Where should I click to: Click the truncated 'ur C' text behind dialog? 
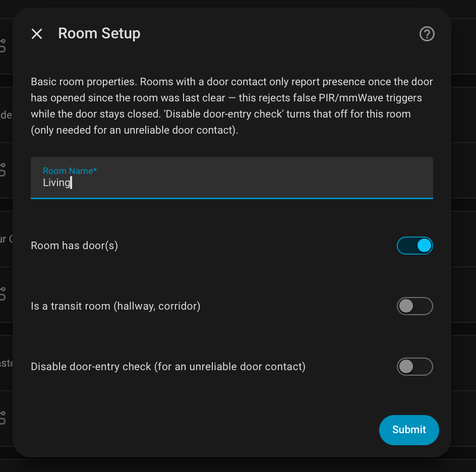(7, 239)
